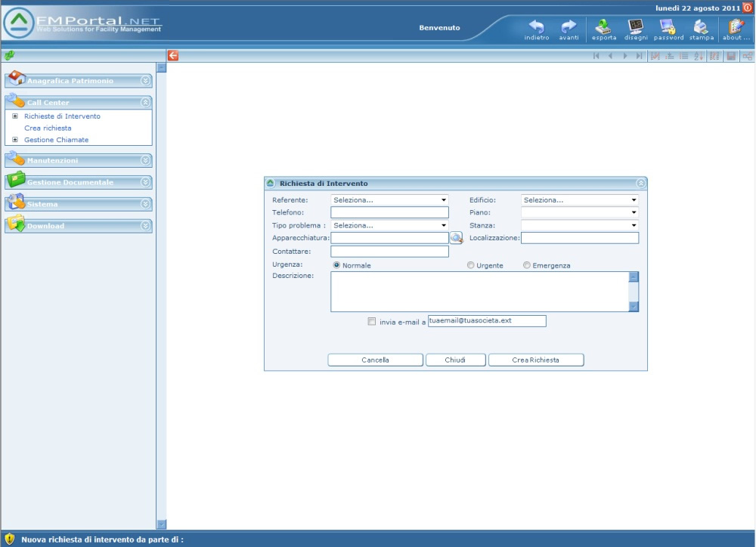Open the Download menu section
This screenshot has width=756, height=547.
79,226
